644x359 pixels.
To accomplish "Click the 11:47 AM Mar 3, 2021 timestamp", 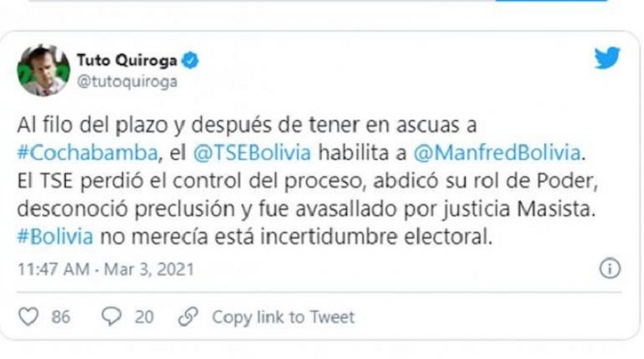I will pyautogui.click(x=105, y=270).
